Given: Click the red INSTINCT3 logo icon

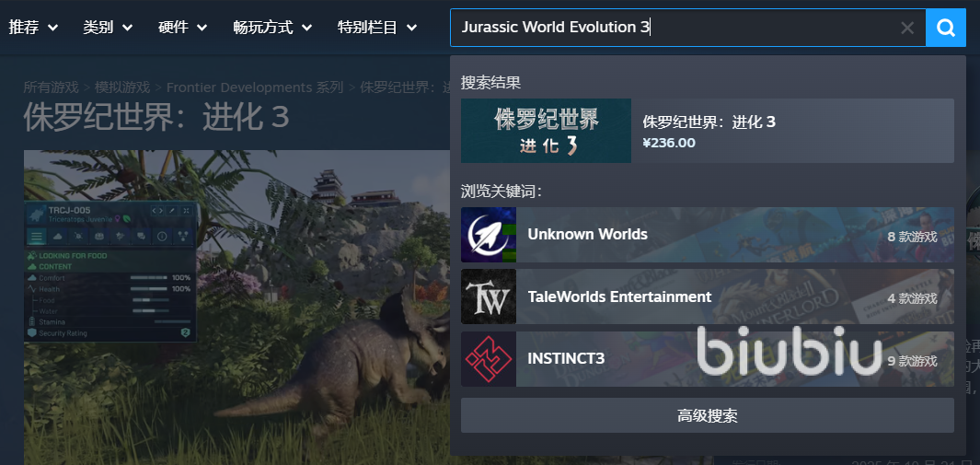Looking at the screenshot, I should pos(489,359).
